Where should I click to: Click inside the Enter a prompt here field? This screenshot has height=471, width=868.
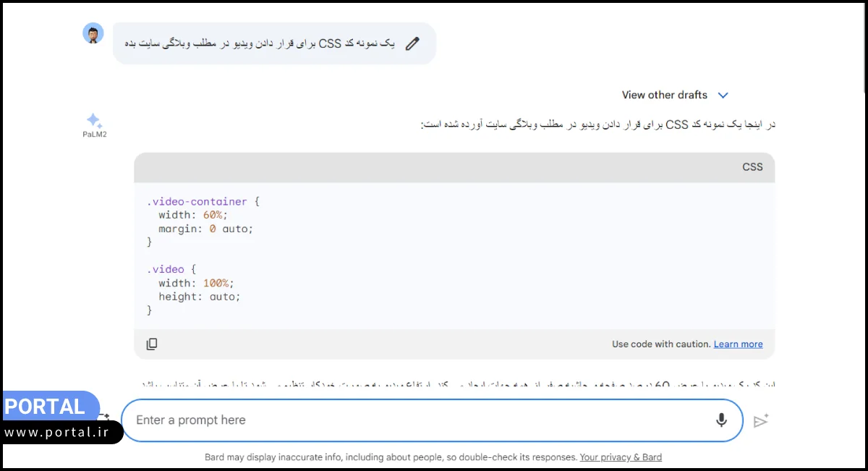point(289,420)
